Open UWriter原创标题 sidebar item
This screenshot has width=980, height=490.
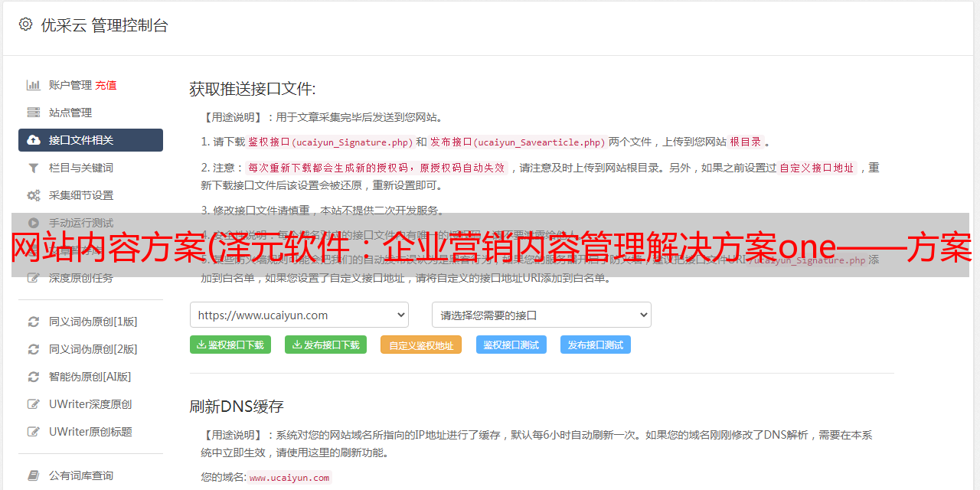[x=90, y=432]
